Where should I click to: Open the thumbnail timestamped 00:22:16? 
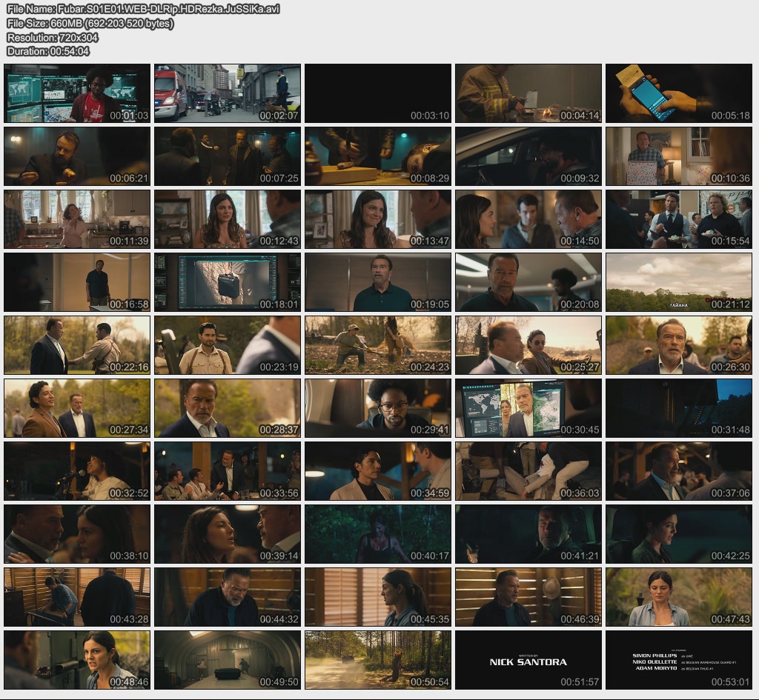click(x=77, y=345)
